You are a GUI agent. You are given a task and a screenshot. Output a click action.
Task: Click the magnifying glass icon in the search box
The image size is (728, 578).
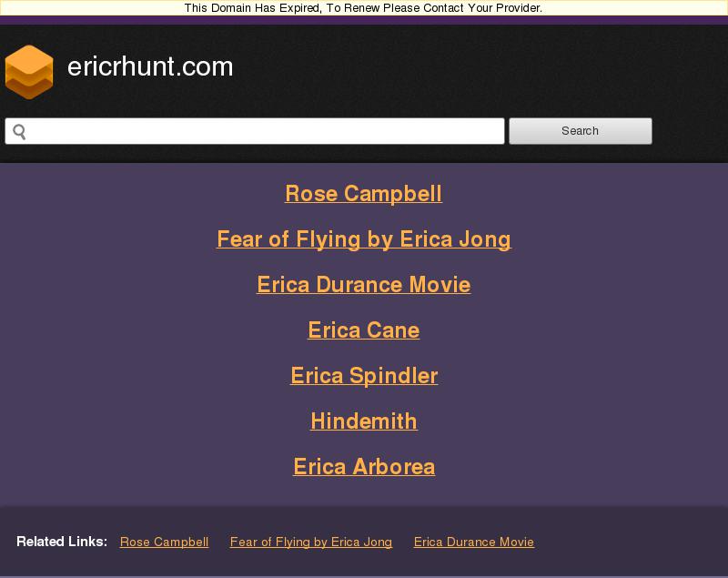tap(21, 130)
